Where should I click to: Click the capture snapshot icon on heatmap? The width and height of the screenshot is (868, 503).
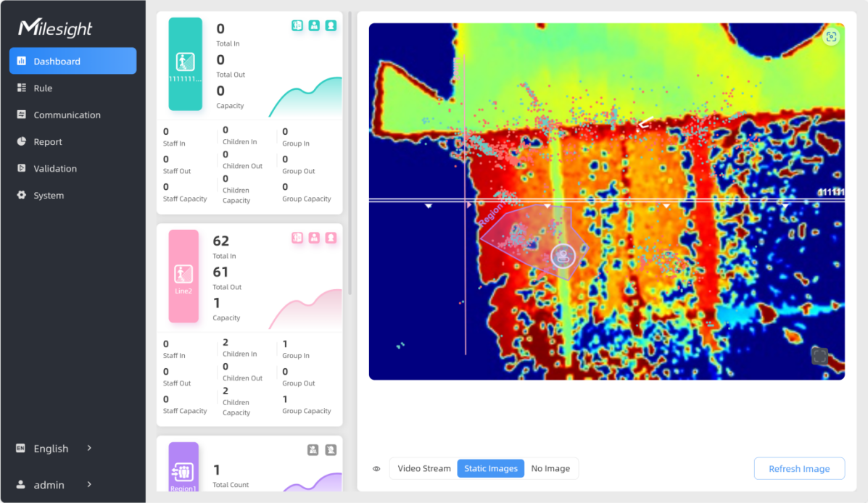(831, 37)
